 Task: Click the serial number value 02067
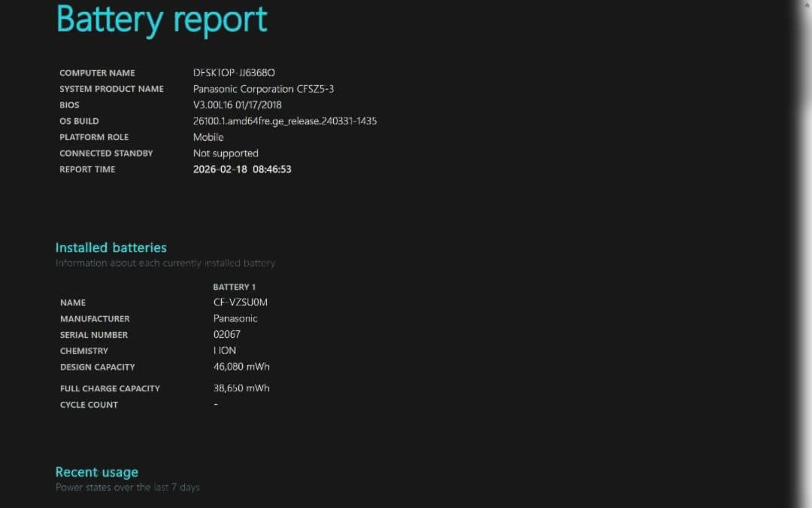click(227, 334)
